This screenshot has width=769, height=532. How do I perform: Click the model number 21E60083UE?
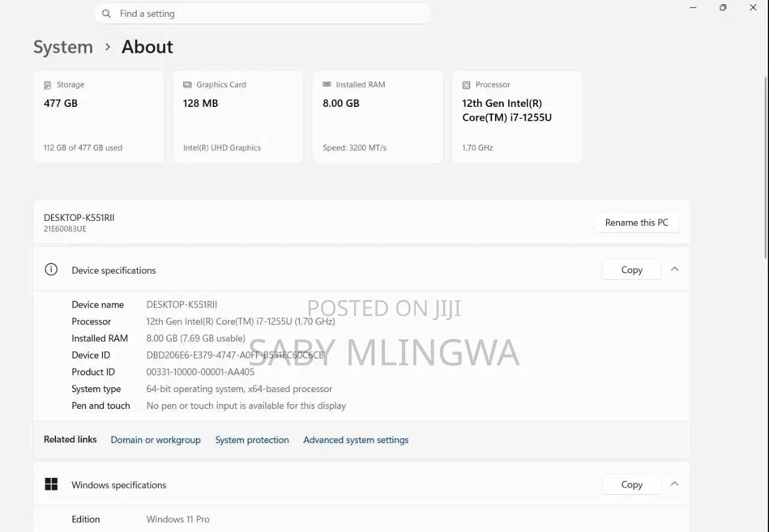[x=65, y=229]
